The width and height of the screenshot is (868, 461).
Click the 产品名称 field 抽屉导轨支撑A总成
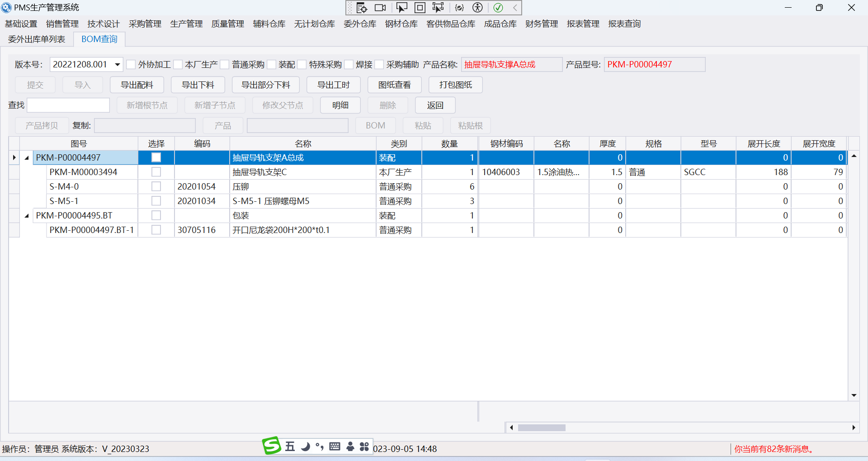tap(512, 64)
